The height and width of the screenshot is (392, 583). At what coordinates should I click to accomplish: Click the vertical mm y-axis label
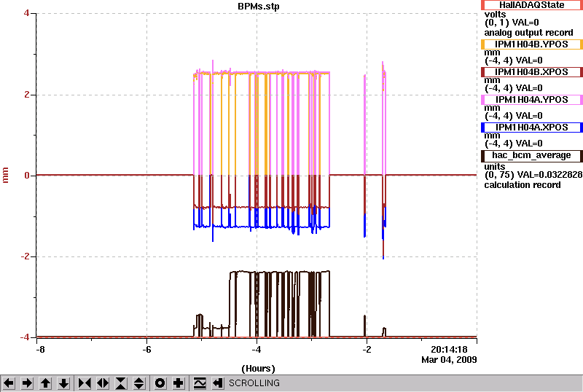pyautogui.click(x=5, y=175)
